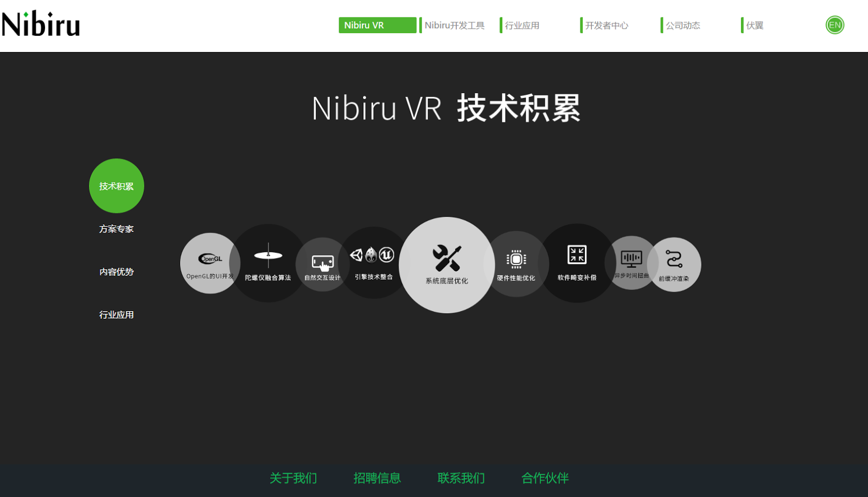The height and width of the screenshot is (497, 868).
Task: Open the 合作伙伴 footer link
Action: point(545,478)
